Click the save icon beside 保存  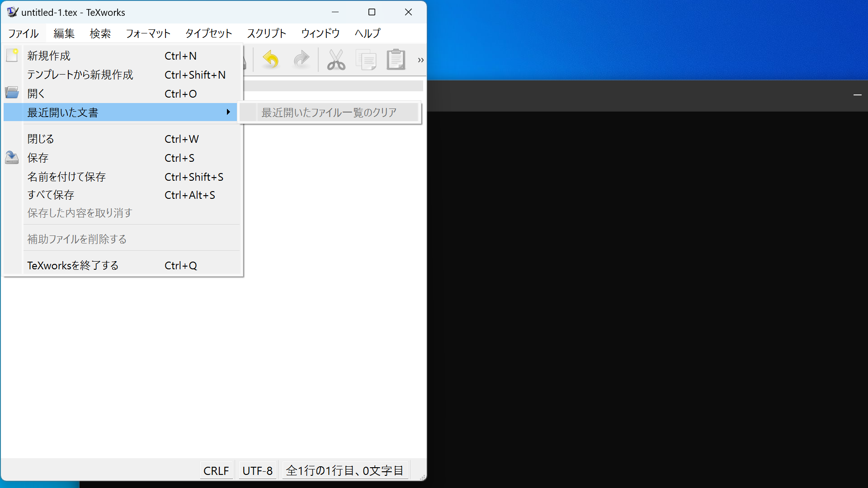(x=12, y=157)
